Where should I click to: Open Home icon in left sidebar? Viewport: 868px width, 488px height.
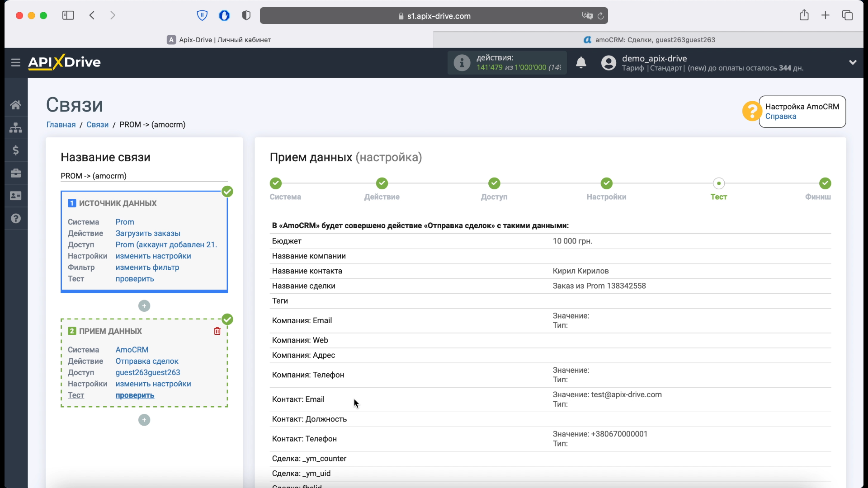tap(16, 105)
